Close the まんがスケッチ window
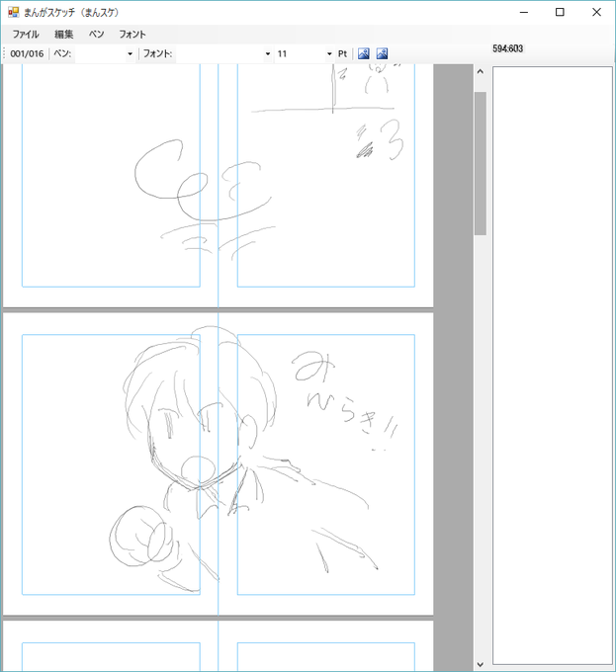 pos(596,12)
